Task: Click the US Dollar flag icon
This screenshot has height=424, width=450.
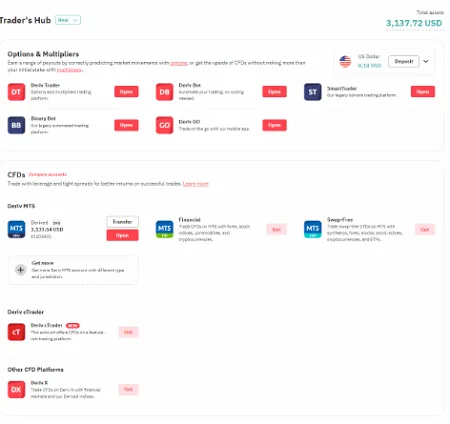Action: [x=345, y=61]
